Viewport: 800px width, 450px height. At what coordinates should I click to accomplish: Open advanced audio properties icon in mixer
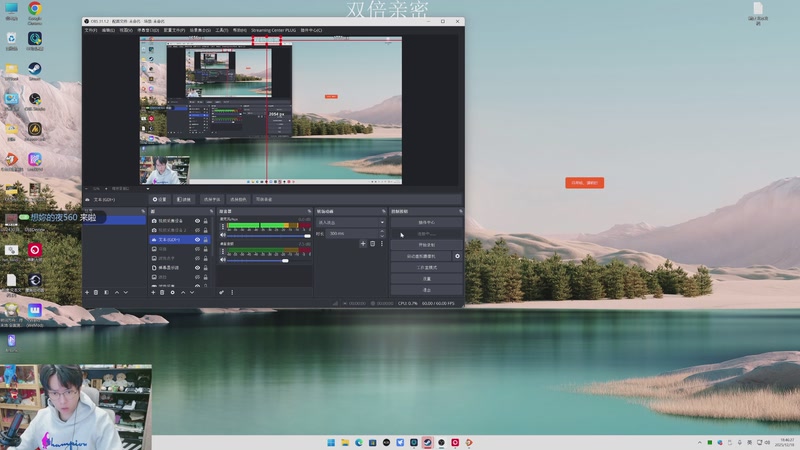[x=222, y=292]
